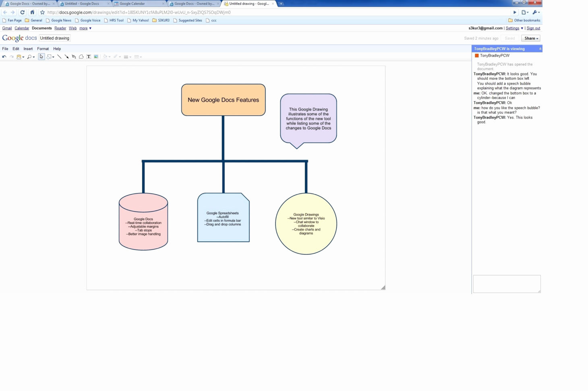Screen dimensions: 588x391
Task: Open the Other bookmarks folder
Action: (524, 20)
